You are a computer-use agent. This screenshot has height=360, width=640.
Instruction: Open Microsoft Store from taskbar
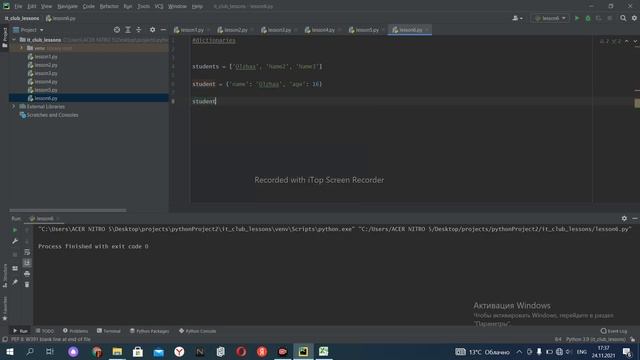[x=138, y=352]
